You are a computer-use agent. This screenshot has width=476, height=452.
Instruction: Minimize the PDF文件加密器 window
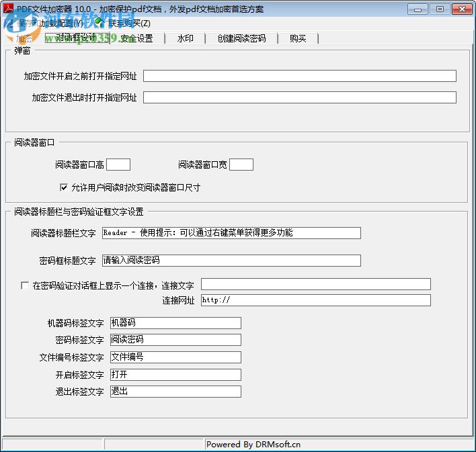(x=418, y=9)
